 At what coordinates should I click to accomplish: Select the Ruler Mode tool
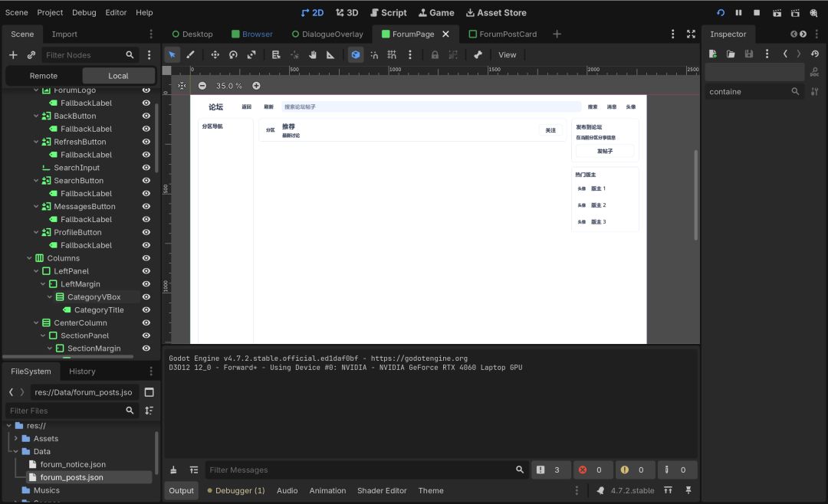pos(330,55)
